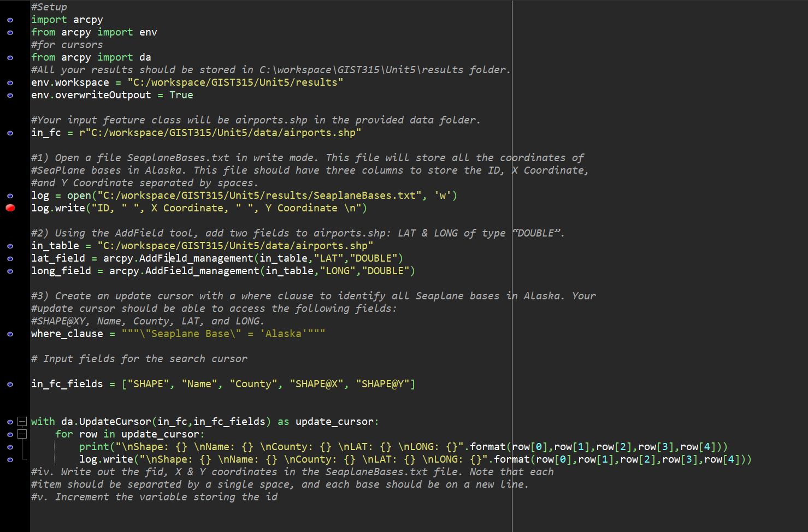808x532 pixels.
Task: Collapse the for row loop fold region
Action: tap(22, 434)
